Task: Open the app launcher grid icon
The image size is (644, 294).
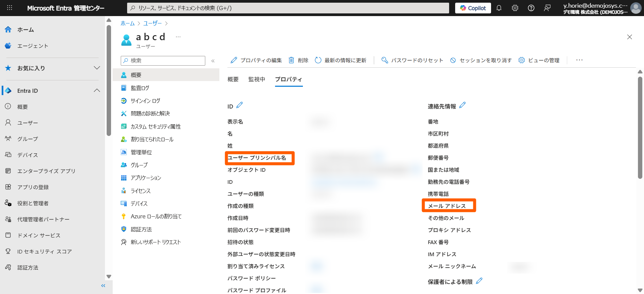Action: coord(9,8)
